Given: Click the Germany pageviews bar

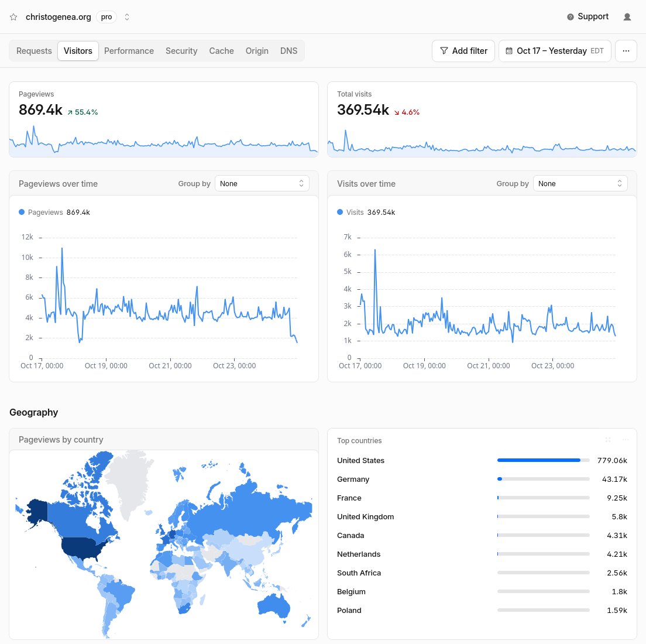Looking at the screenshot, I should coord(544,479).
